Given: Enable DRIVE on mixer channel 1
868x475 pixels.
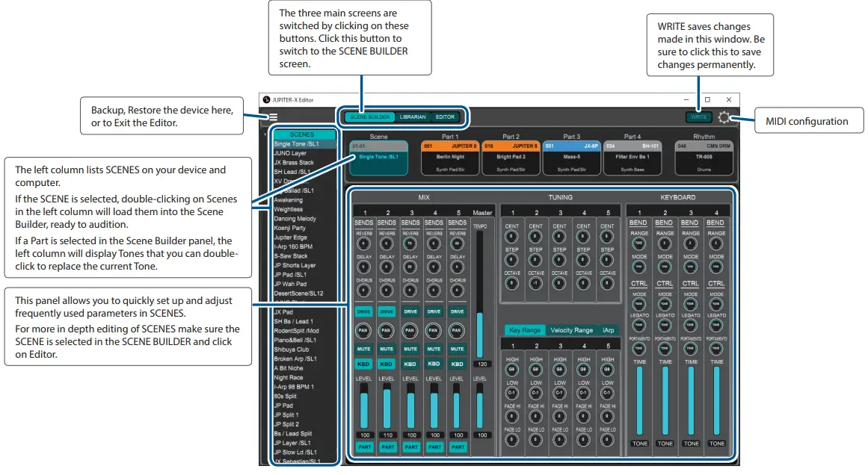Looking at the screenshot, I should [x=363, y=311].
